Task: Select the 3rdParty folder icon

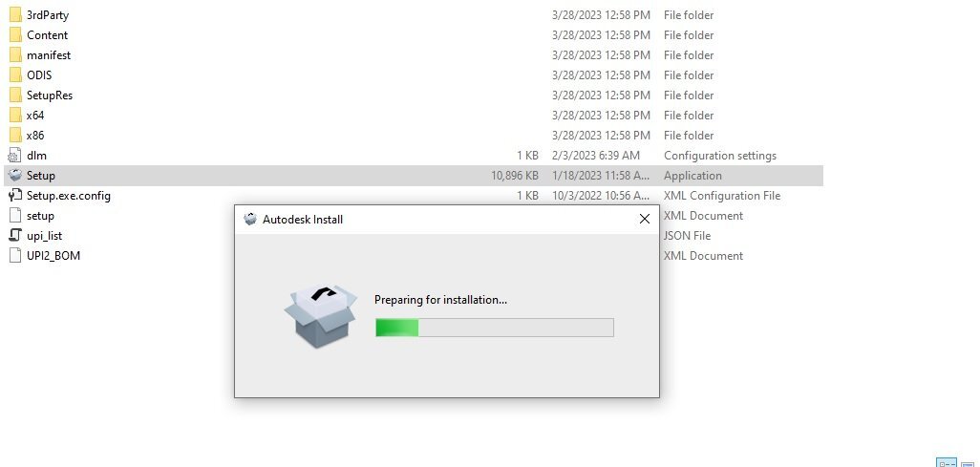Action: (x=15, y=15)
